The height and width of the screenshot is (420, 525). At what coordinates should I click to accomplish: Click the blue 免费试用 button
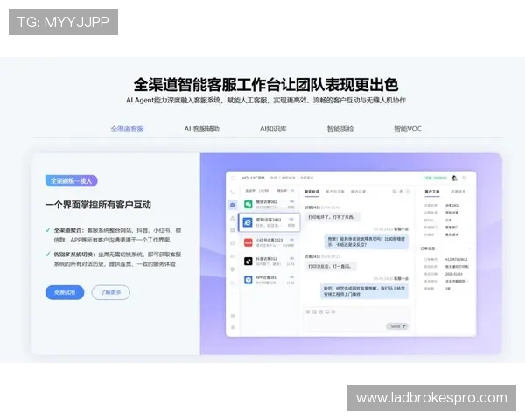point(65,292)
